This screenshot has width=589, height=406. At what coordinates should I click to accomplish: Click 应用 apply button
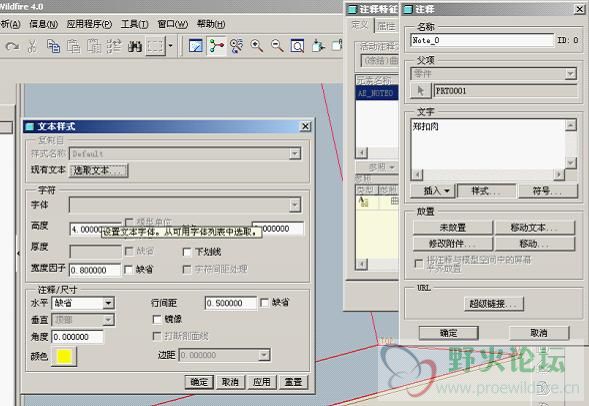[261, 382]
